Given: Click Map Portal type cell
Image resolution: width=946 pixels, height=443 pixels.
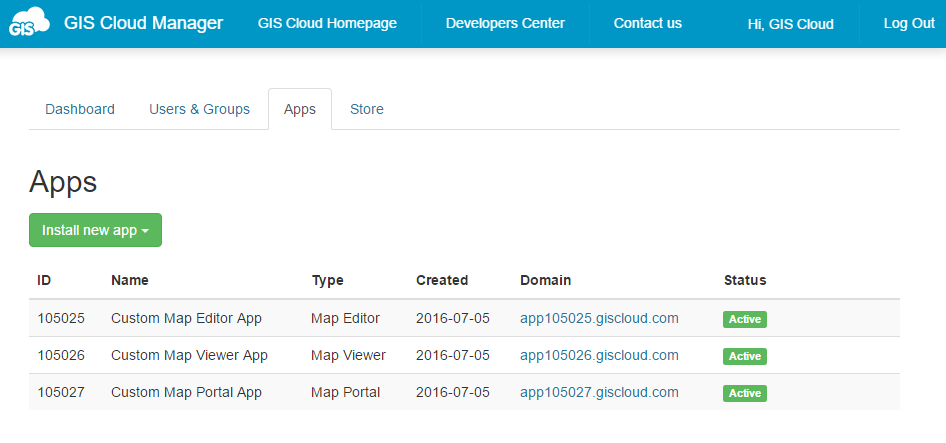Looking at the screenshot, I should point(346,392).
